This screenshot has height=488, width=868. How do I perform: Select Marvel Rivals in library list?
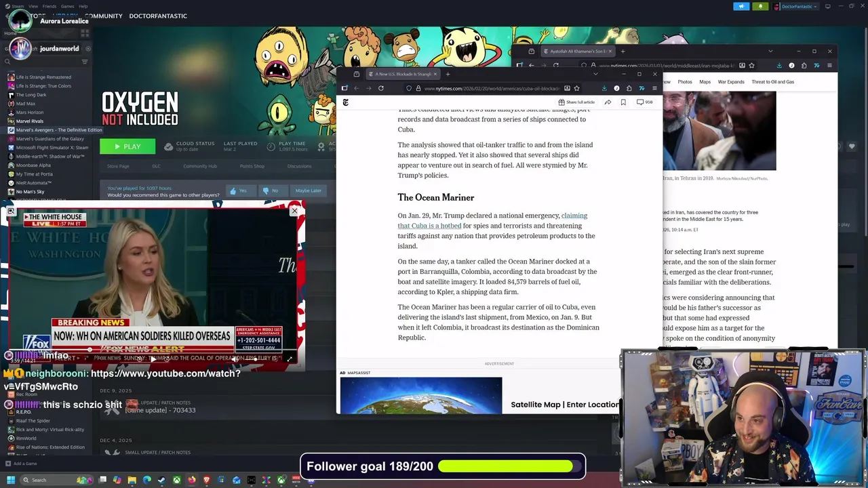pos(30,121)
